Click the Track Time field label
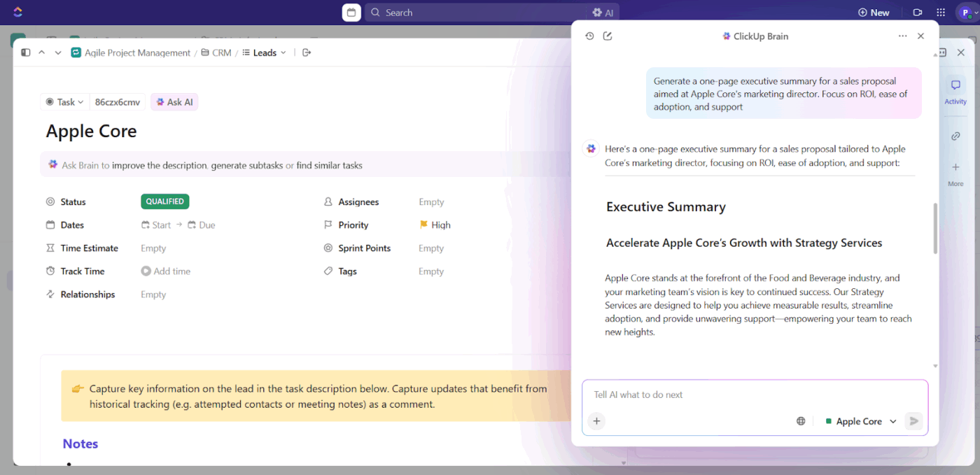Viewport: 980px width, 475px height. tap(83, 271)
